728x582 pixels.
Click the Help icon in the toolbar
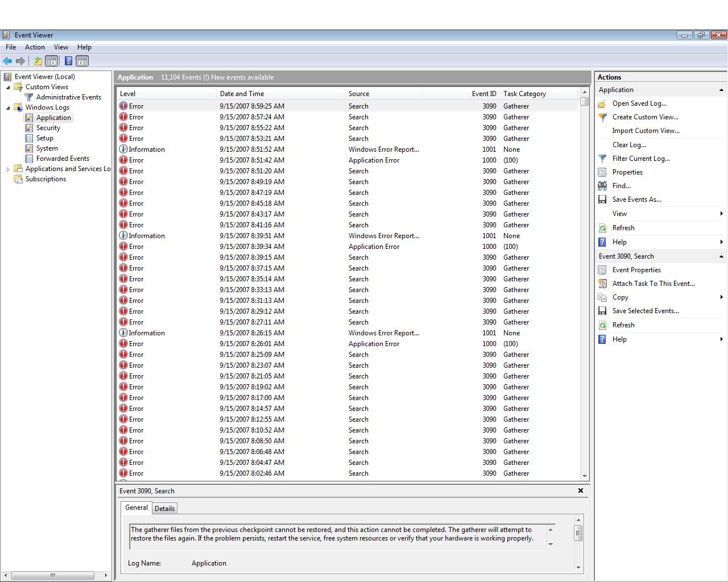coord(69,61)
